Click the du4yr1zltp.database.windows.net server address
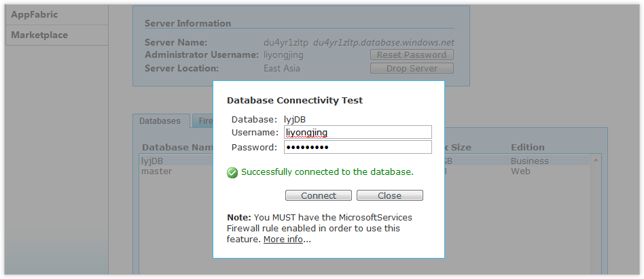This screenshot has height=279, width=644. click(384, 42)
